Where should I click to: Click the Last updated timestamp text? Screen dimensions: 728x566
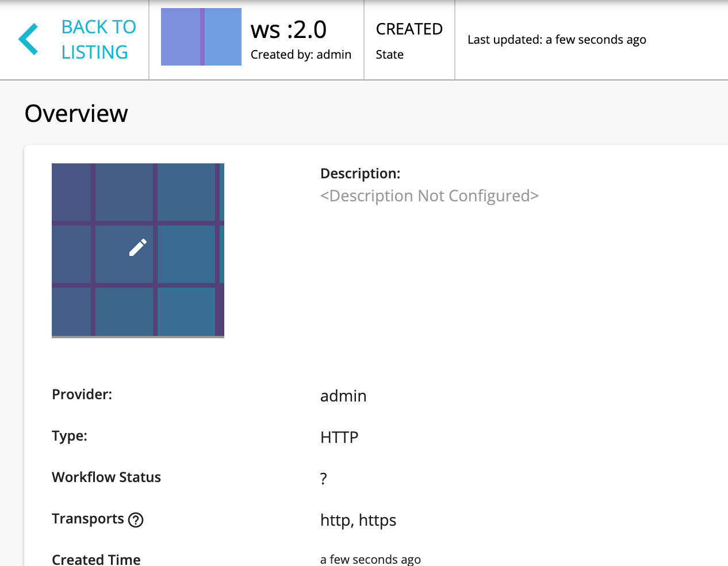point(556,40)
